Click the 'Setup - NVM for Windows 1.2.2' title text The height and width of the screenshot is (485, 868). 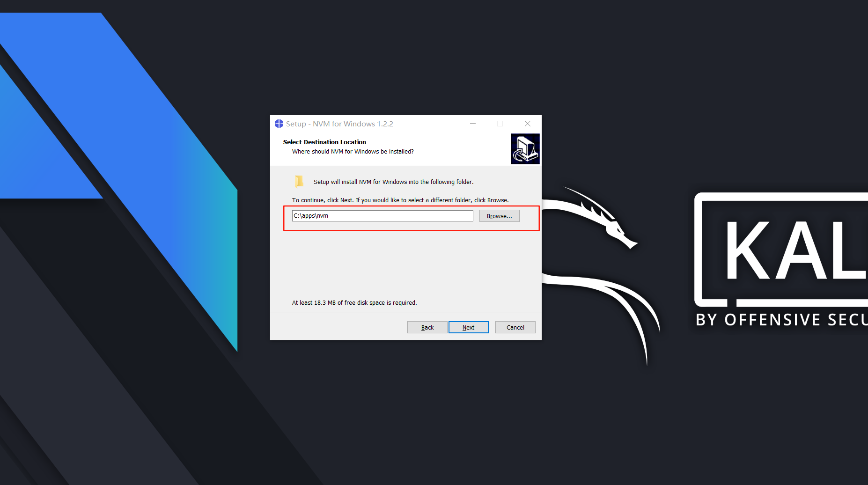click(x=339, y=124)
